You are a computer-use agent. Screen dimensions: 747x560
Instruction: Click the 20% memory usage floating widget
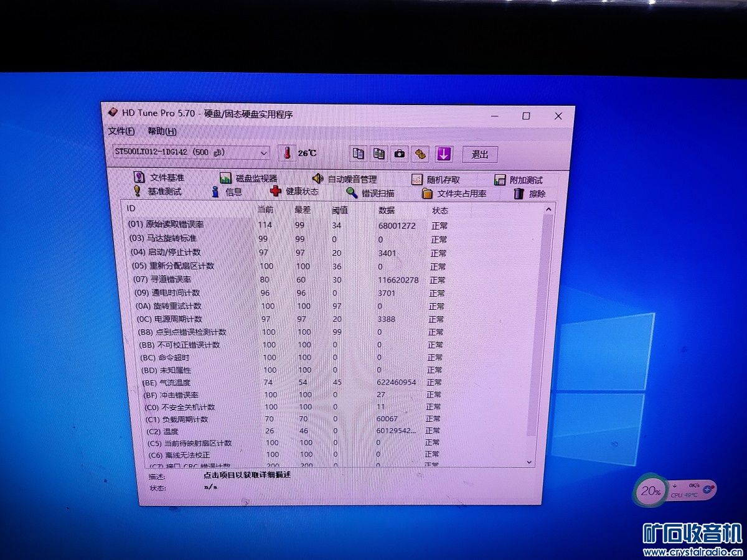tap(650, 490)
